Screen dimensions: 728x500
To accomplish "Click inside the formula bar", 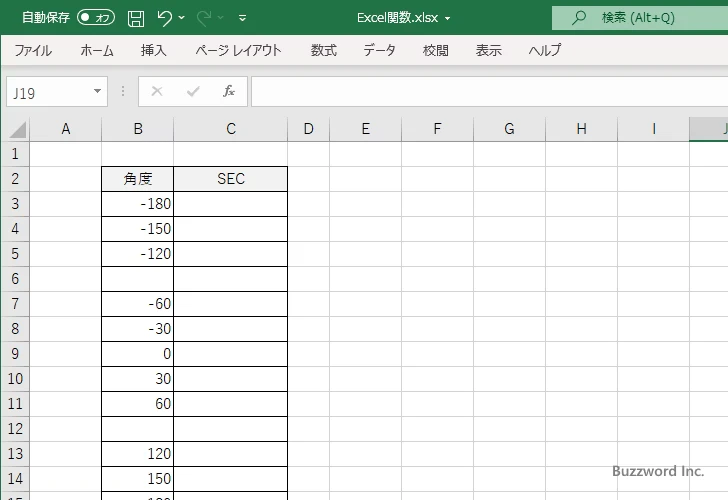I will (489, 91).
